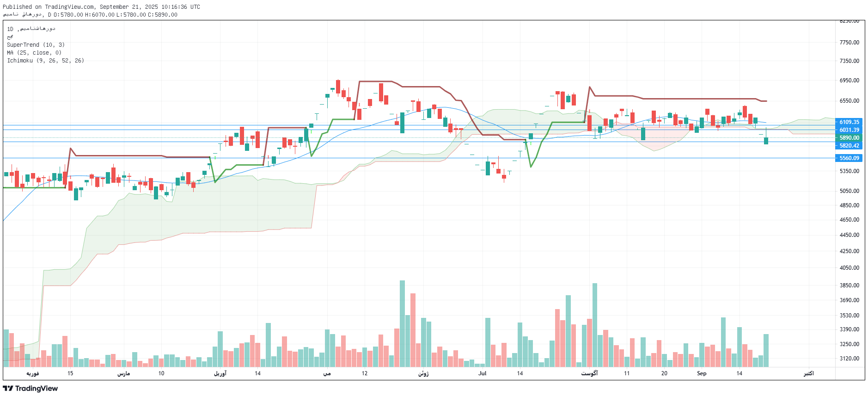
Task: Click the Sep label on the time axis
Action: pos(702,373)
